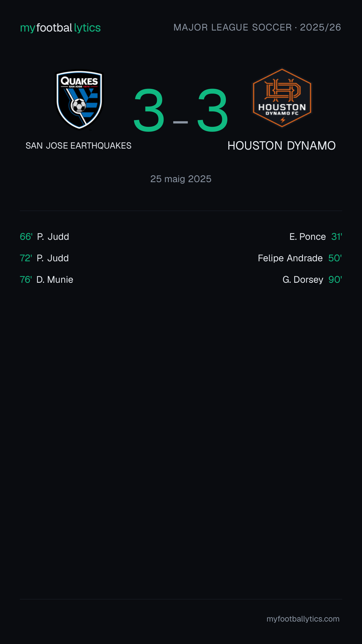This screenshot has width=362, height=644.
Task: Click the Houston Dynamo FC crest
Action: coord(282,98)
